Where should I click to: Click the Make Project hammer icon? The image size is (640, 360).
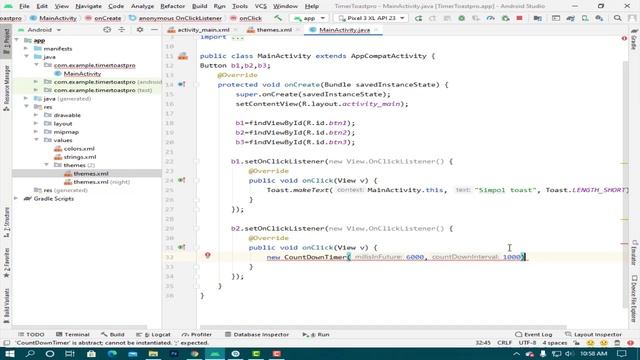click(278, 18)
